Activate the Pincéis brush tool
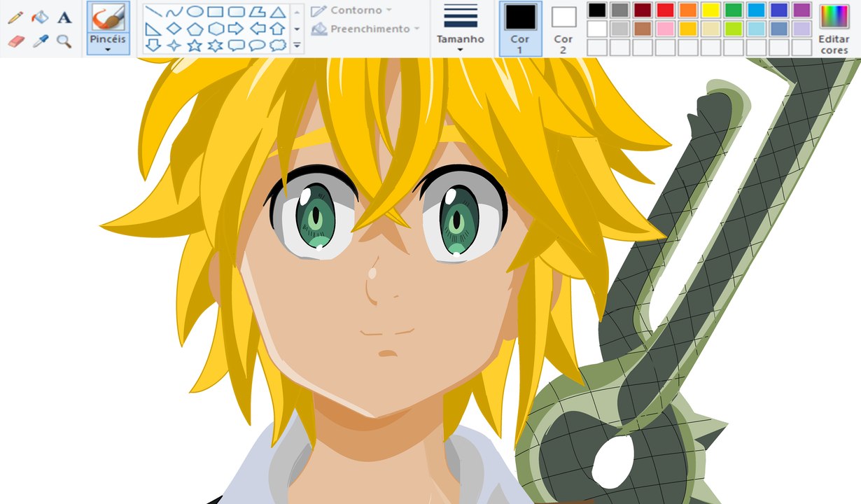861x504 pixels. [108, 17]
